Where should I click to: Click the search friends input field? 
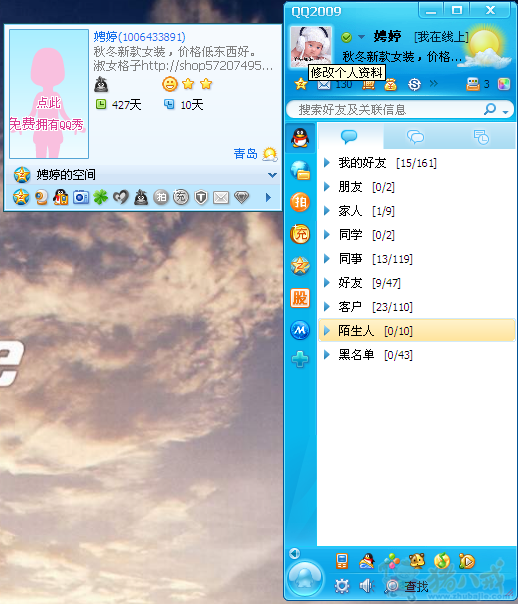point(385,110)
